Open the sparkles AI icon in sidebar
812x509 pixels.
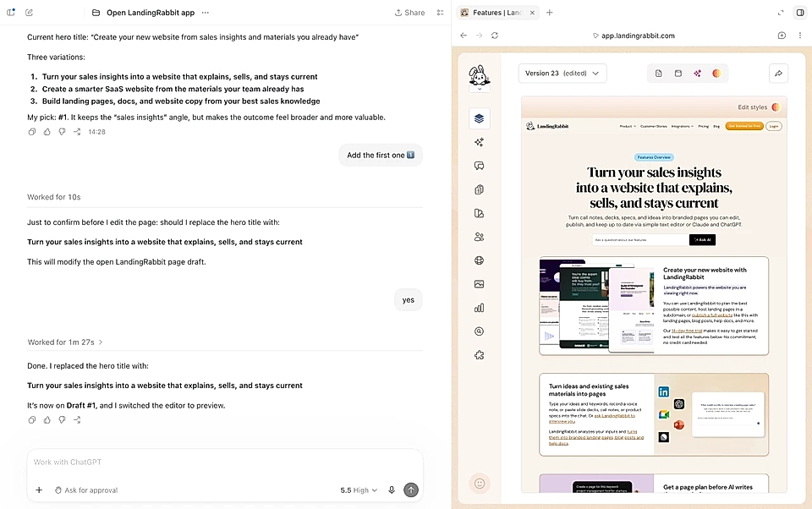point(479,142)
